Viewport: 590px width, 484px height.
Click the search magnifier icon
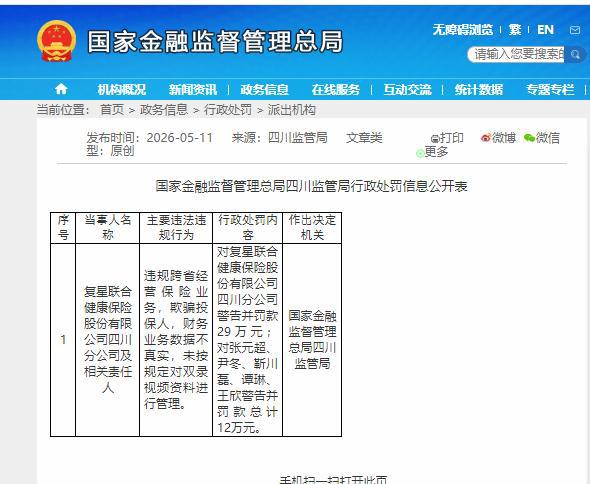pyautogui.click(x=575, y=55)
